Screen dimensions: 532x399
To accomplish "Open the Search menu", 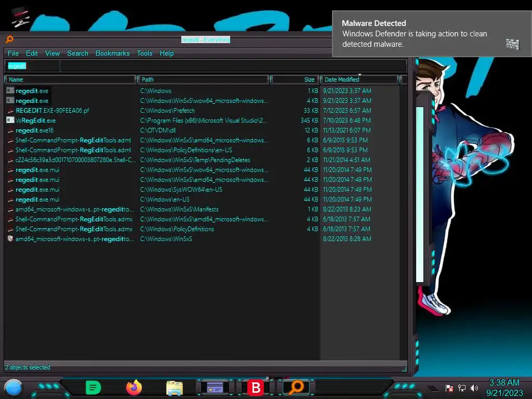I will click(77, 54).
